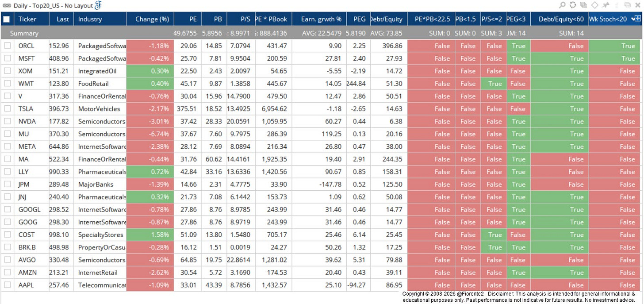This screenshot has width=644, height=304.
Task: Check the ORCL row checkbox
Action: (8, 46)
